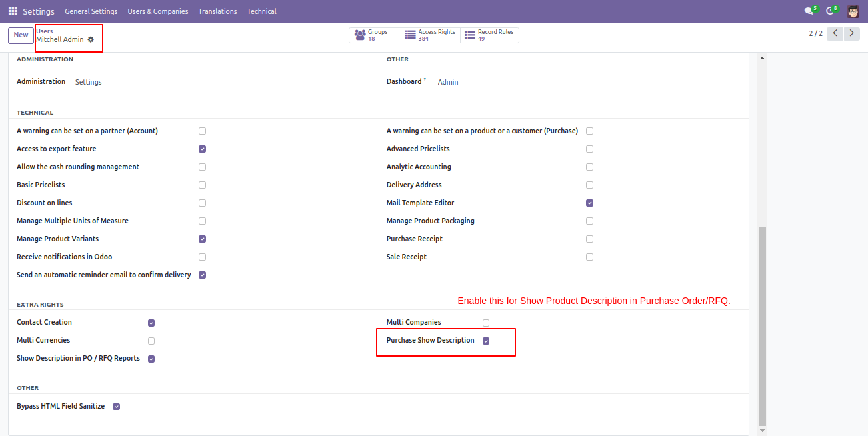Screen dimensions: 868x436
Task: Enable Allow the cash rounding management
Action: (202, 167)
